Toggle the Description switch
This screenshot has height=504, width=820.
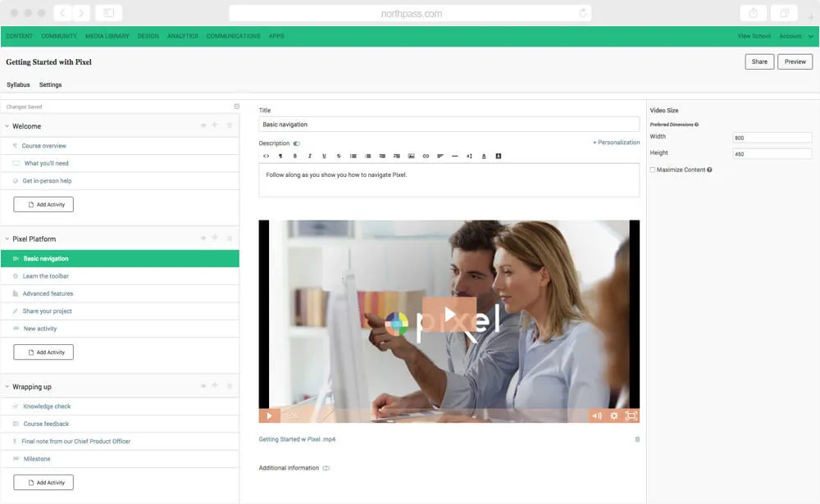[x=296, y=143]
